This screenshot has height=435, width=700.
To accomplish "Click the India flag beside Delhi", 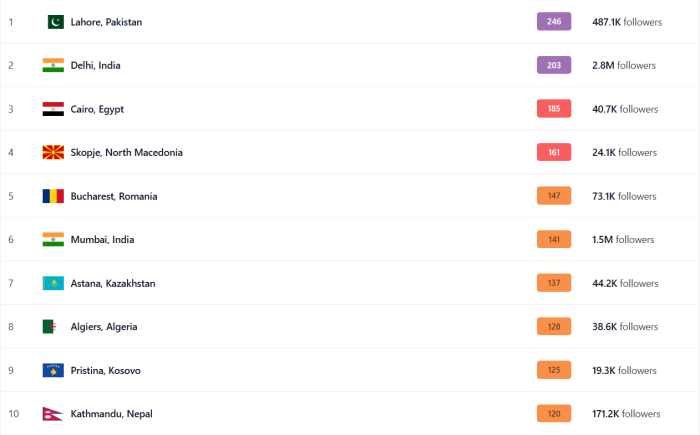I will [53, 65].
